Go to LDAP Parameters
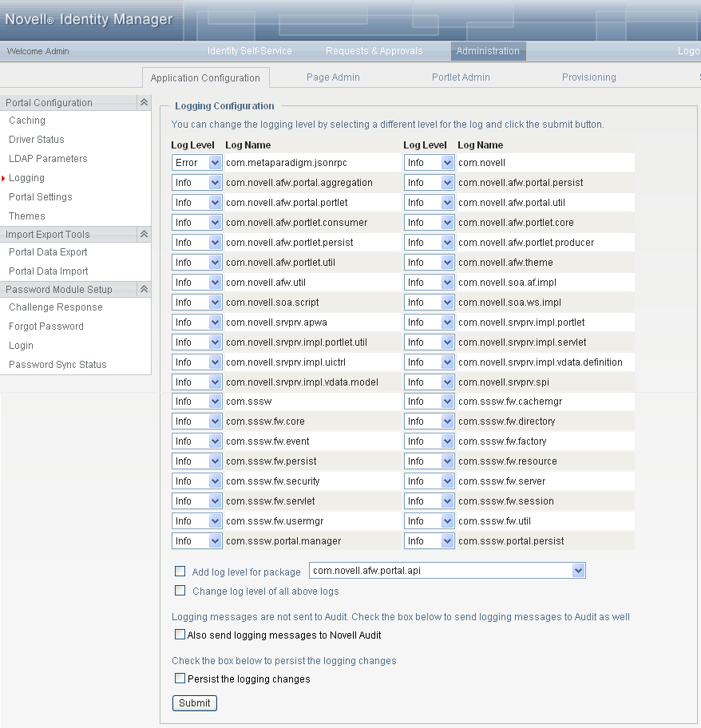 tap(48, 158)
